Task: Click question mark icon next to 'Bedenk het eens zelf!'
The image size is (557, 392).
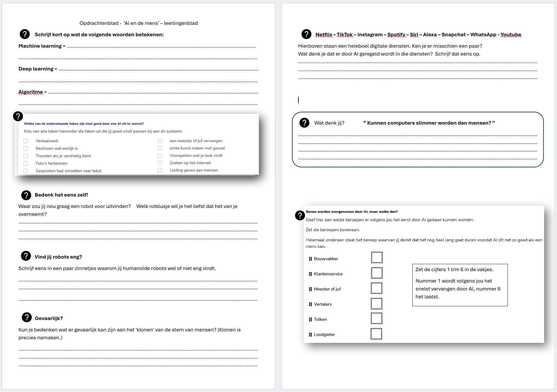Action: click(x=26, y=195)
